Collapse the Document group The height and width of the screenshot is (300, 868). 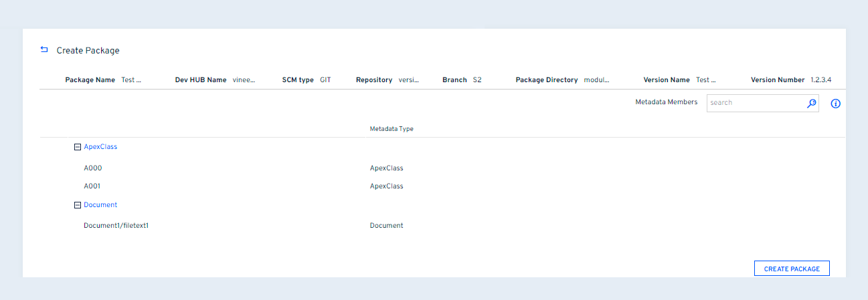point(78,205)
